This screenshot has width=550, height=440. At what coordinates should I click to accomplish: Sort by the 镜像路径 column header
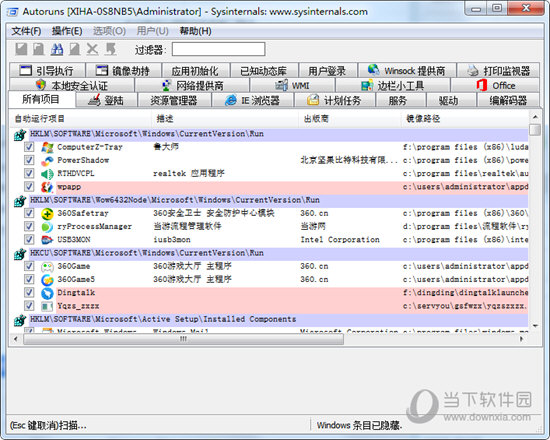[x=465, y=119]
